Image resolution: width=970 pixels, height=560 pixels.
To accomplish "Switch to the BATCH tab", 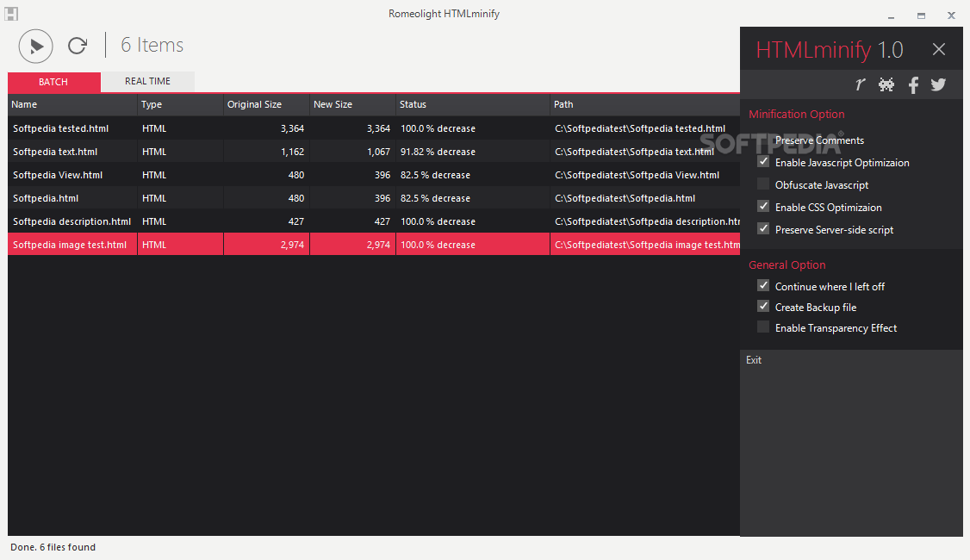I will (x=53, y=82).
